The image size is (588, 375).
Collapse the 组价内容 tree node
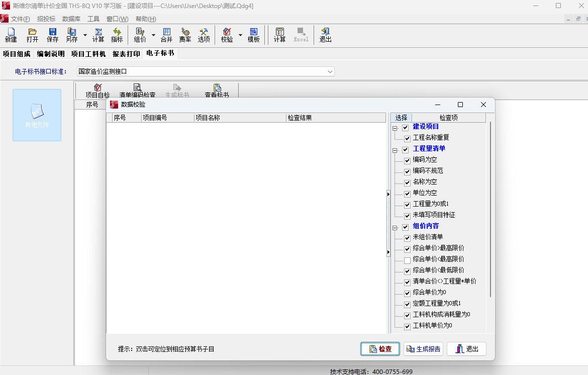395,228
